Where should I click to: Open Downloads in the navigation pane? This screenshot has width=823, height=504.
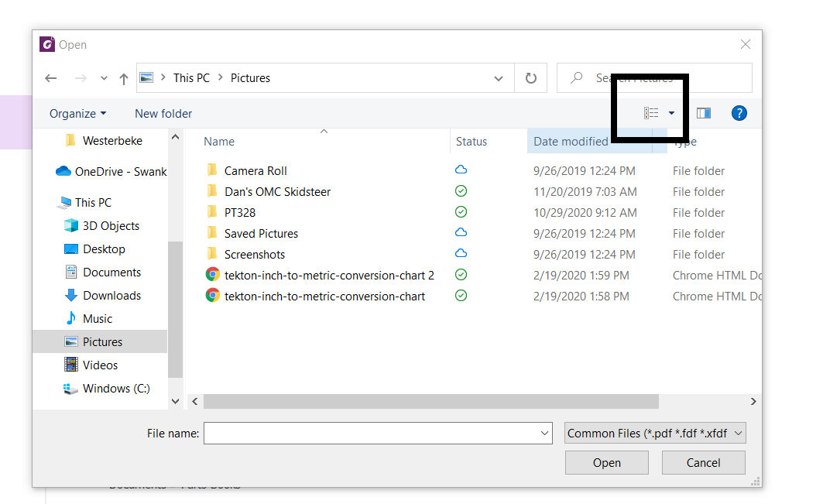111,296
